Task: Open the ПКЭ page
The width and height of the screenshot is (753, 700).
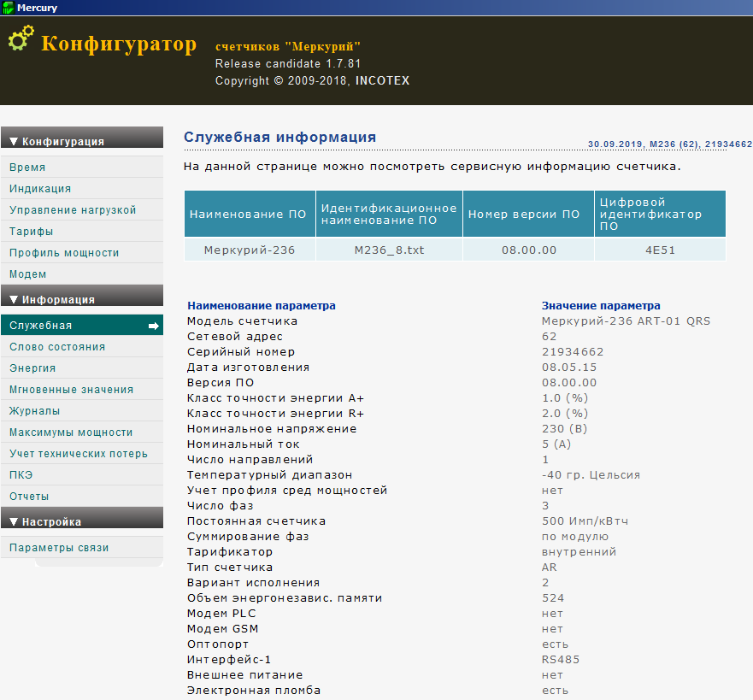Action: click(x=82, y=475)
